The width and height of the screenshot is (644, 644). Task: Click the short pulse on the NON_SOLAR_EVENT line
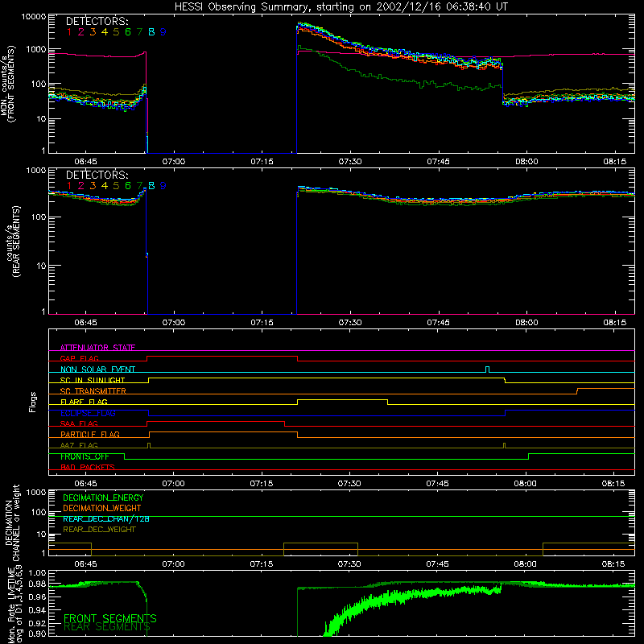[488, 369]
